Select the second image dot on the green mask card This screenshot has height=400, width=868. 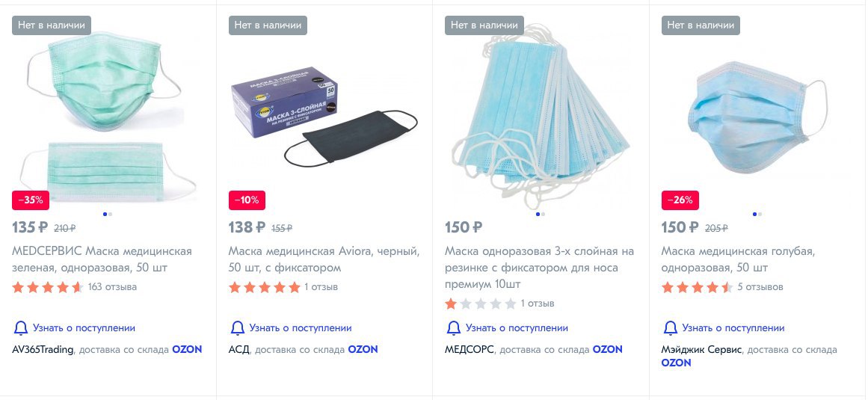111,214
